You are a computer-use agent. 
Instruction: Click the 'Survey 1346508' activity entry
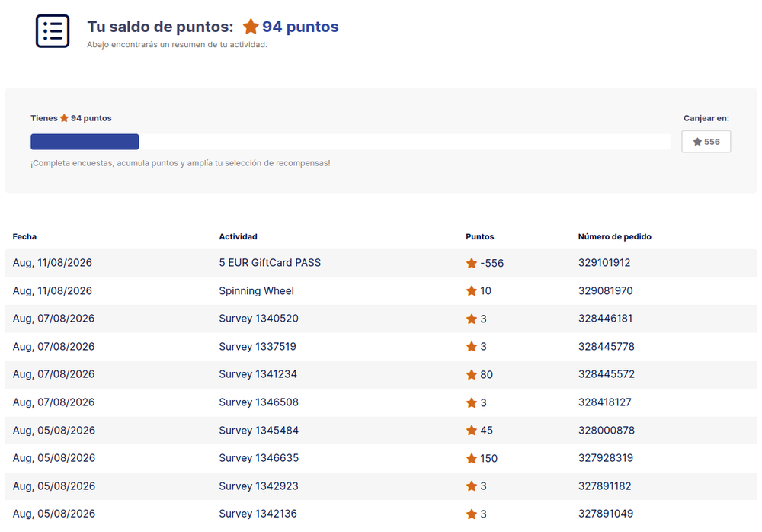point(258,402)
